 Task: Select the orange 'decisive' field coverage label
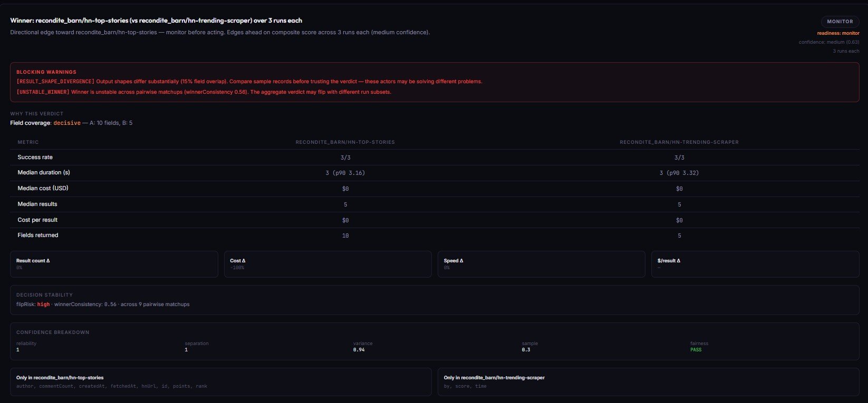[x=67, y=123]
